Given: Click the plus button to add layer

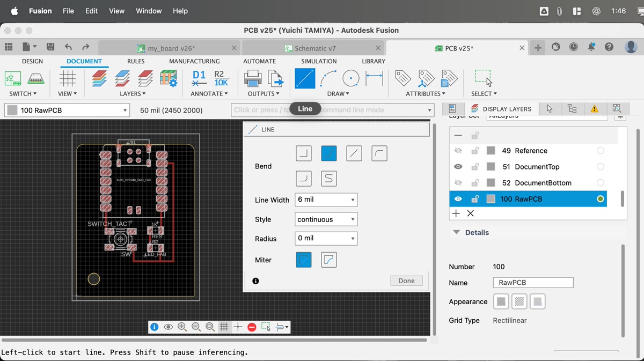Looking at the screenshot, I should coord(456,213).
